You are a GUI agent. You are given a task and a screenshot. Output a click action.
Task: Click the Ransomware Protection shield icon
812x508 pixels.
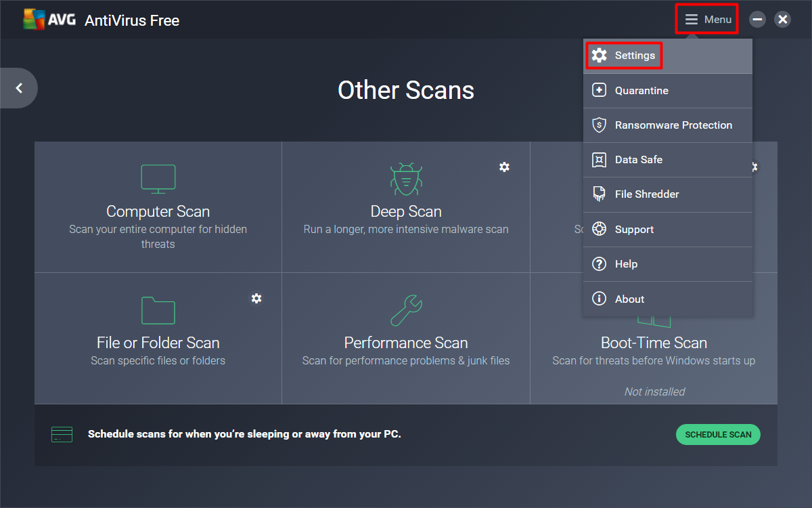(599, 125)
